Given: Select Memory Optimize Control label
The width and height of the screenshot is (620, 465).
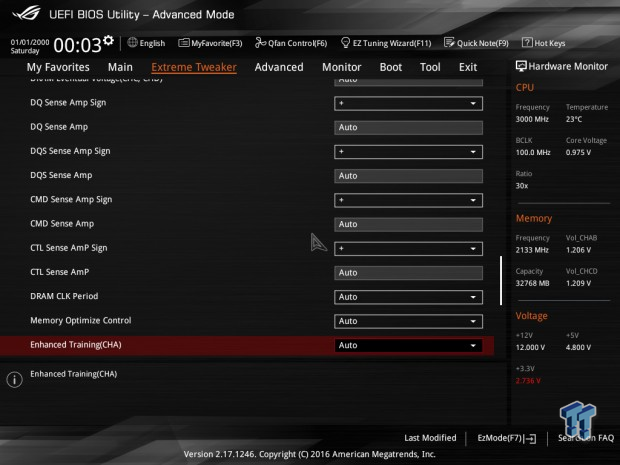Looking at the screenshot, I should (x=81, y=321).
